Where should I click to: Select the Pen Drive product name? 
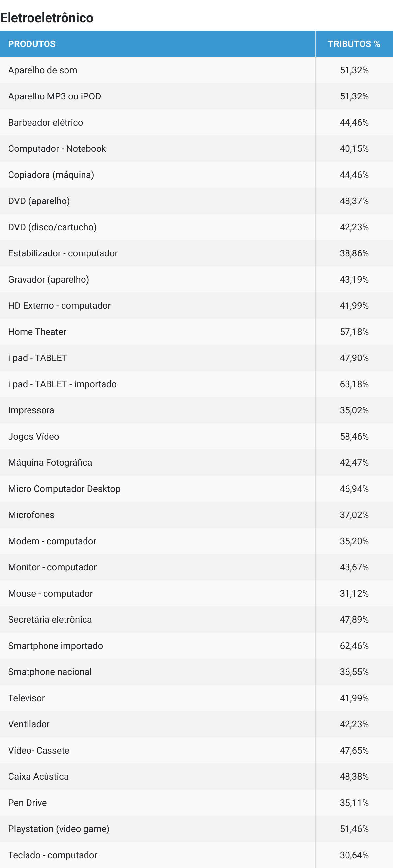click(27, 803)
